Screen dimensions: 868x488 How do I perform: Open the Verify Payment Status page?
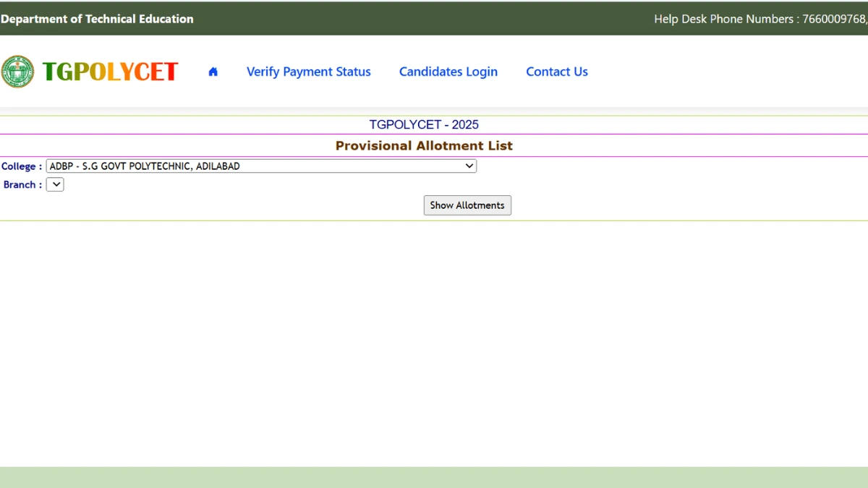click(x=309, y=72)
